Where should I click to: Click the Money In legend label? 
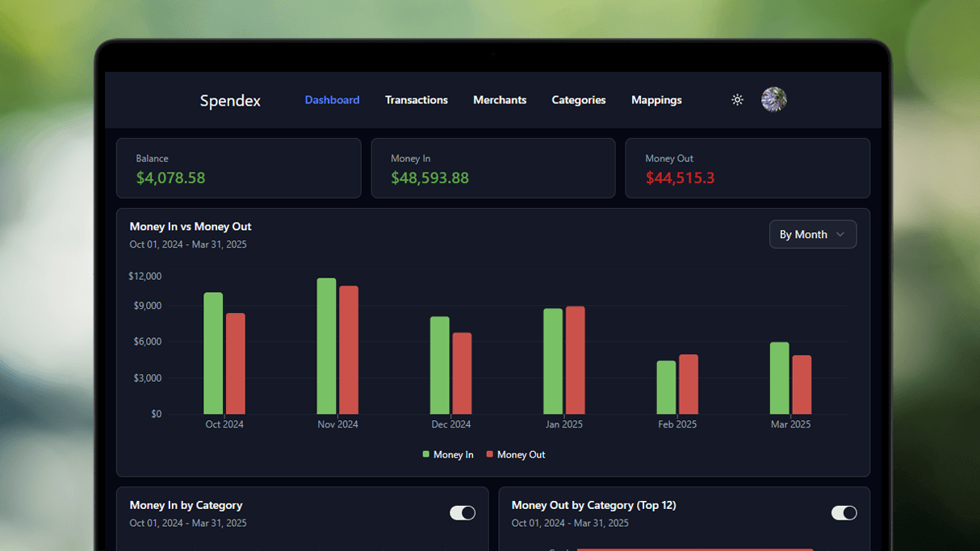tap(454, 455)
